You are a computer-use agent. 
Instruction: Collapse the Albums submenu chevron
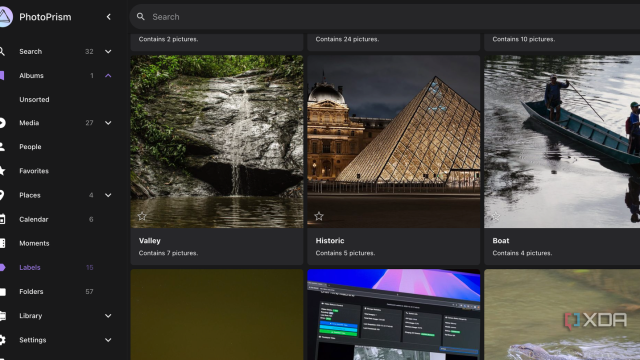tap(108, 76)
